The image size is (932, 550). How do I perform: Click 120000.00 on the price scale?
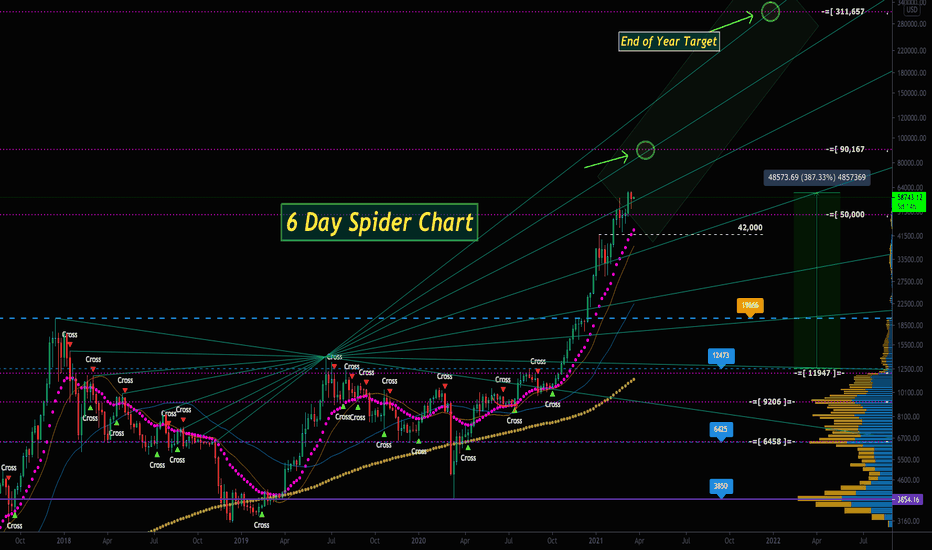pos(911,118)
